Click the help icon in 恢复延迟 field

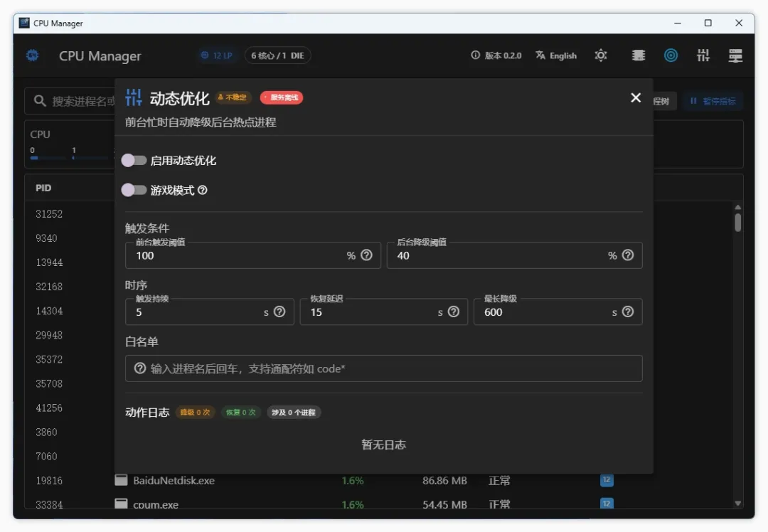[454, 312]
